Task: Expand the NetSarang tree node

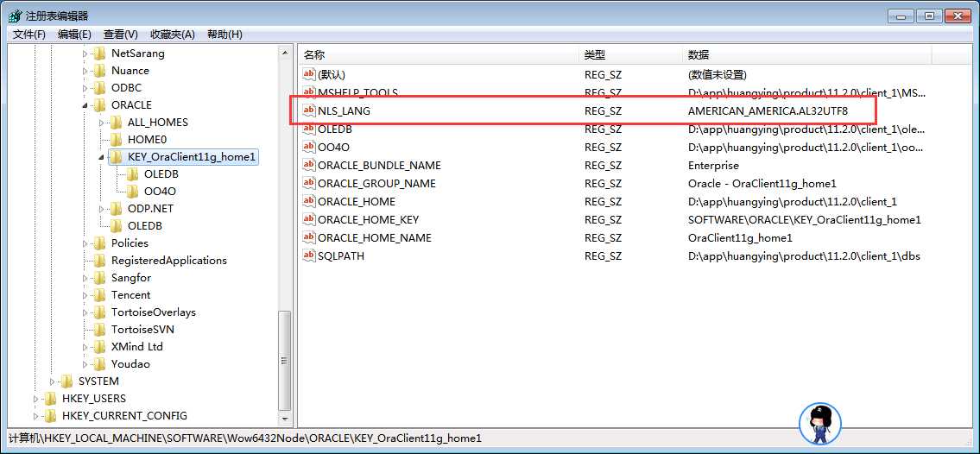Action: 85,54
